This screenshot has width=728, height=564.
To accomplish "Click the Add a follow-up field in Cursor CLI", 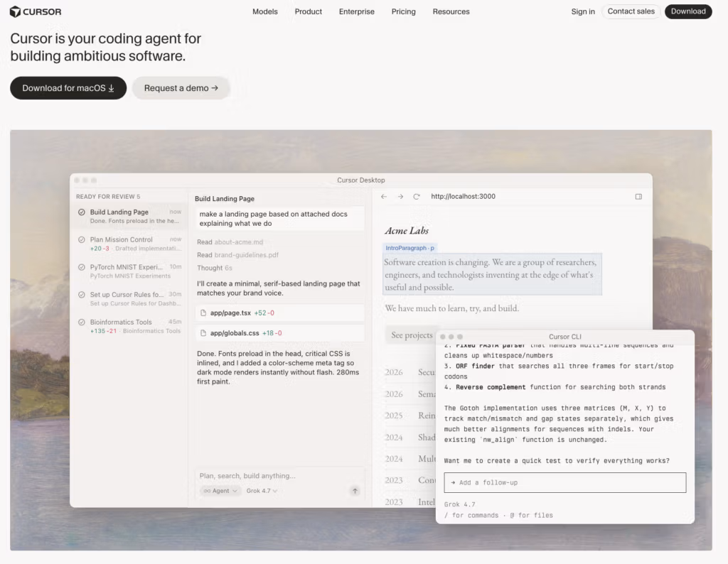I will (564, 482).
